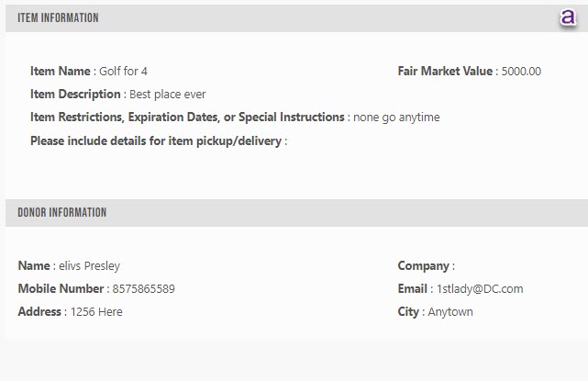Click the pickup/delivery details label

159,140
